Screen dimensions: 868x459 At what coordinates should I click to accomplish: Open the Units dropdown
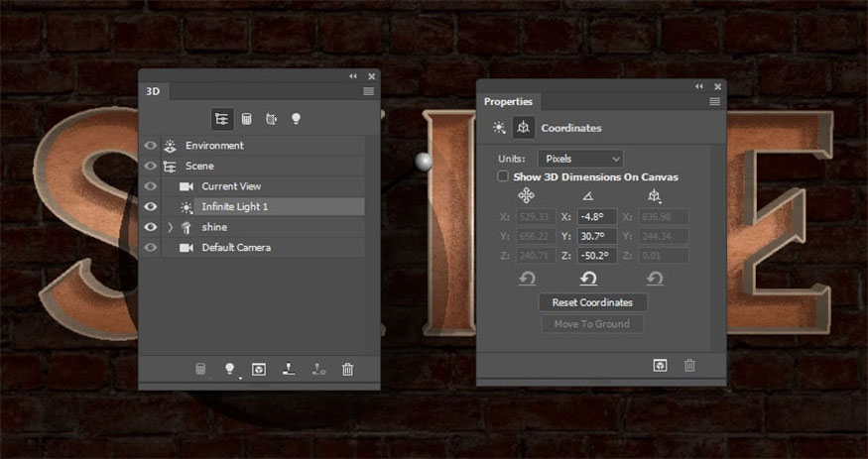(580, 159)
